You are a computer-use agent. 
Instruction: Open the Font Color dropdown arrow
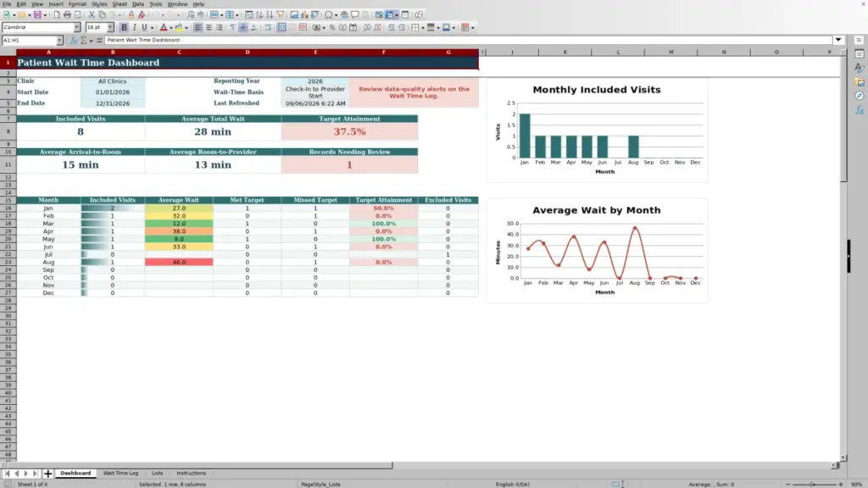[171, 27]
